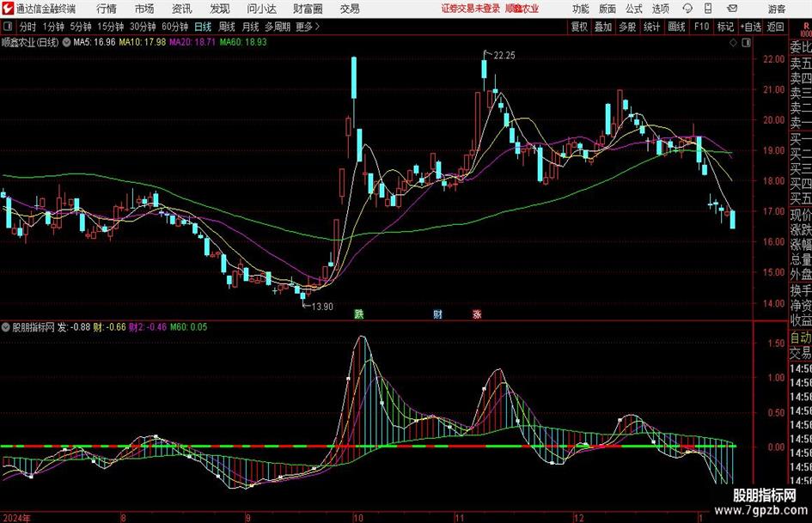
Task: Click the blue 财 event marker
Action: point(438,313)
